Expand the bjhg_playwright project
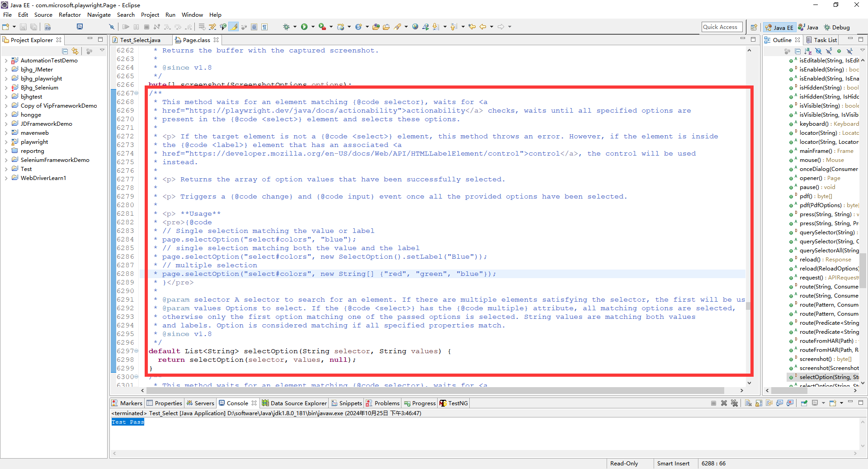This screenshot has width=868, height=469. click(x=6, y=79)
